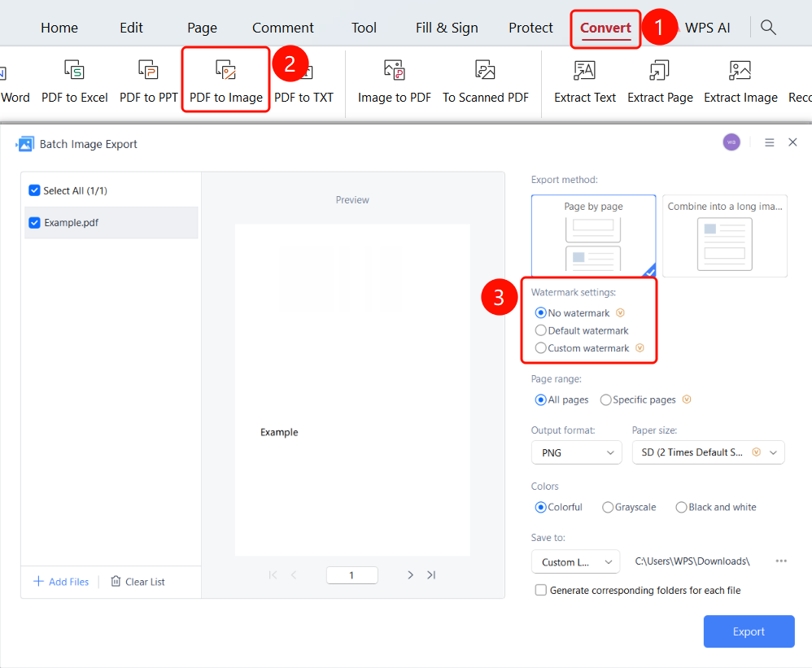Open the PDF to Image converter
Screen dimensions: 812x668
226,81
